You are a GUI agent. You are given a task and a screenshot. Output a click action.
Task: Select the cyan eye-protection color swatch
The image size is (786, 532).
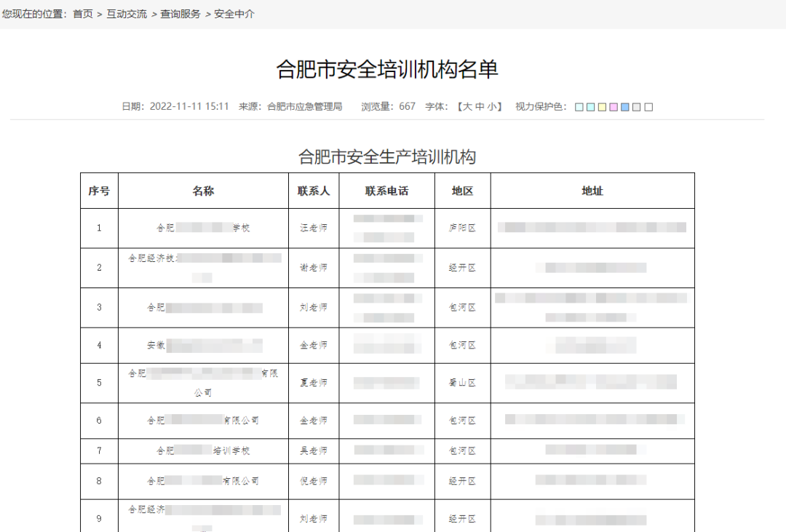[590, 106]
